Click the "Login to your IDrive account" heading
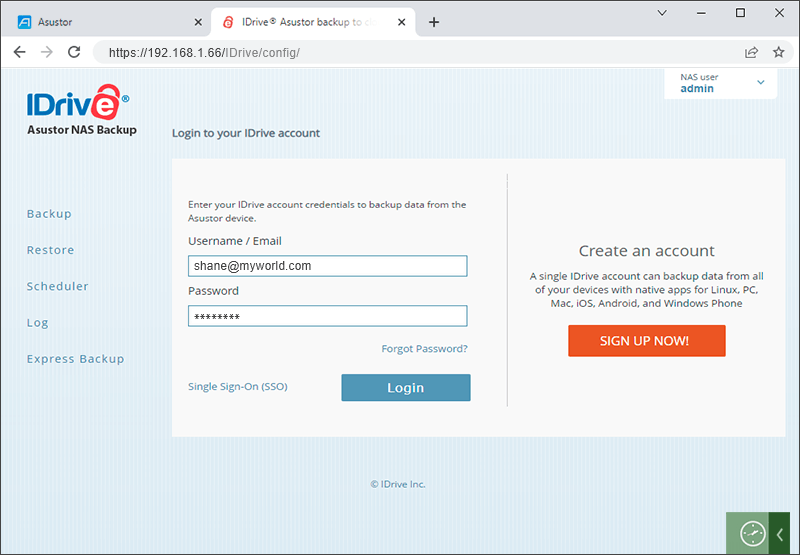 click(246, 133)
